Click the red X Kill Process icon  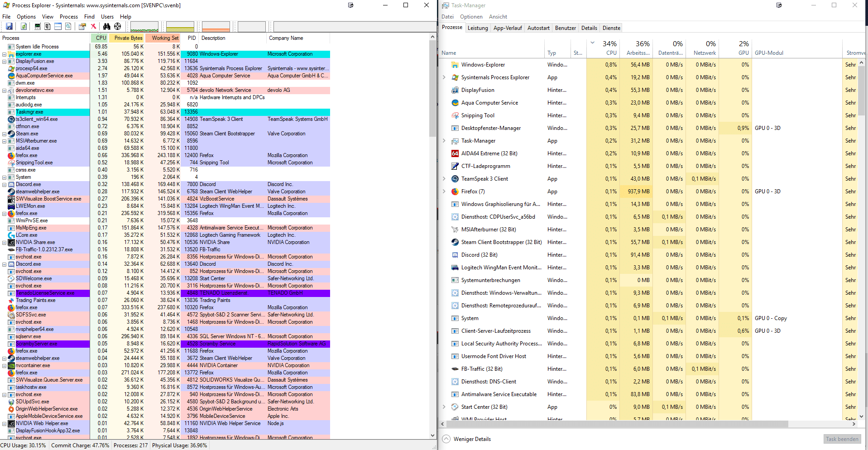[93, 26]
